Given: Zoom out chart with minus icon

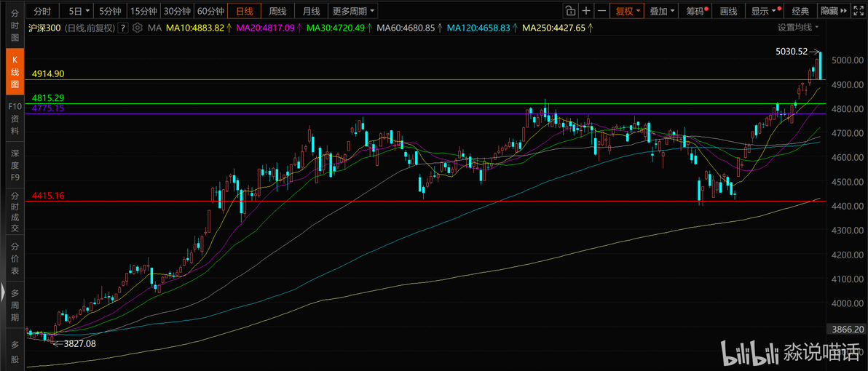Looking at the screenshot, I should pos(601,11).
